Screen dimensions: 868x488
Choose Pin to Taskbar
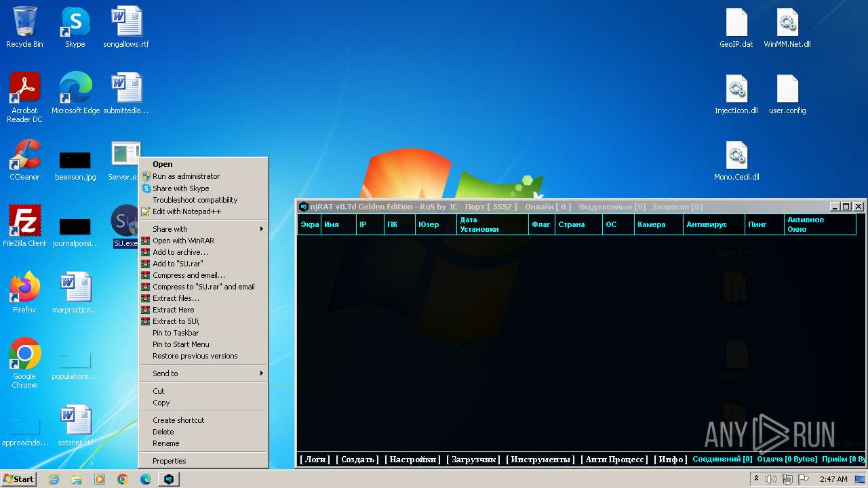(203, 333)
